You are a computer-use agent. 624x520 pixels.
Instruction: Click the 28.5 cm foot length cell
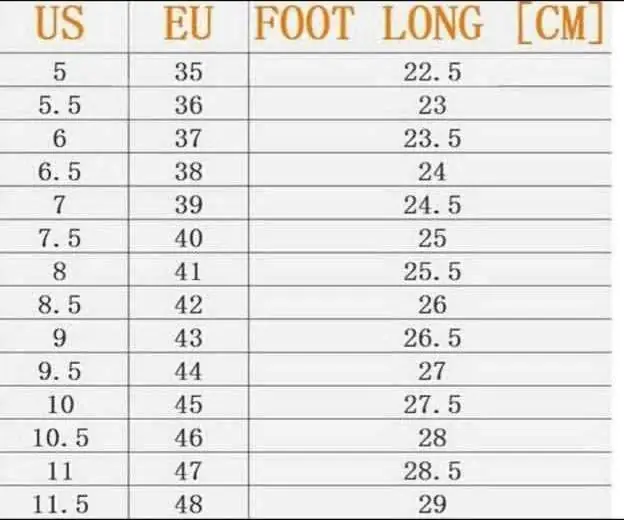pos(432,471)
